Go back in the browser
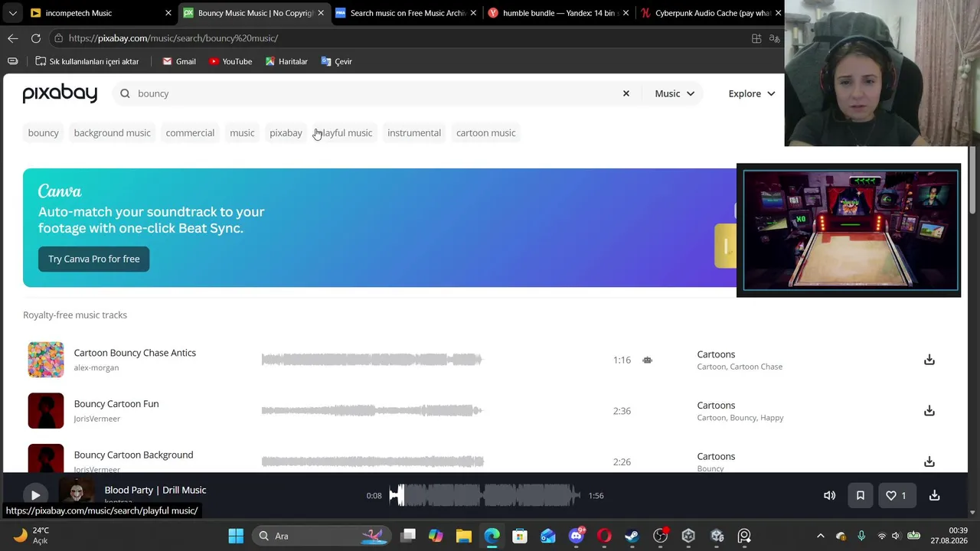The width and height of the screenshot is (980, 551). point(13,38)
